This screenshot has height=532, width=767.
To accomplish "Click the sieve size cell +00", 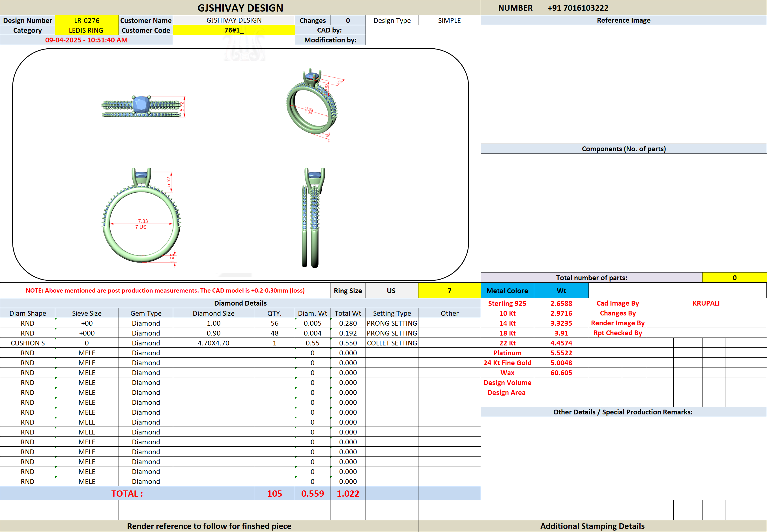I will click(87, 323).
